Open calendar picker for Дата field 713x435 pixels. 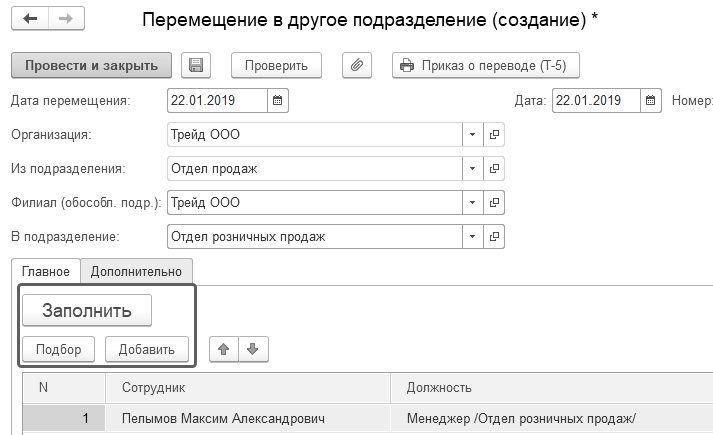point(651,100)
